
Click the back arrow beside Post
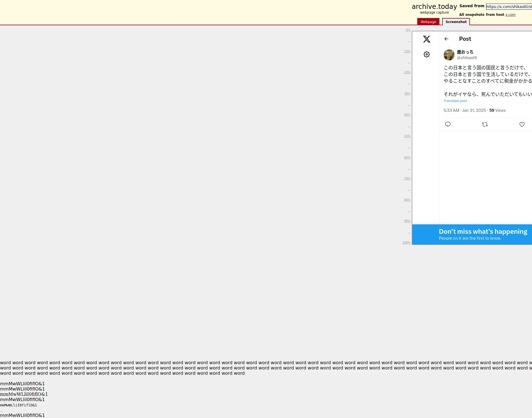coord(446,39)
